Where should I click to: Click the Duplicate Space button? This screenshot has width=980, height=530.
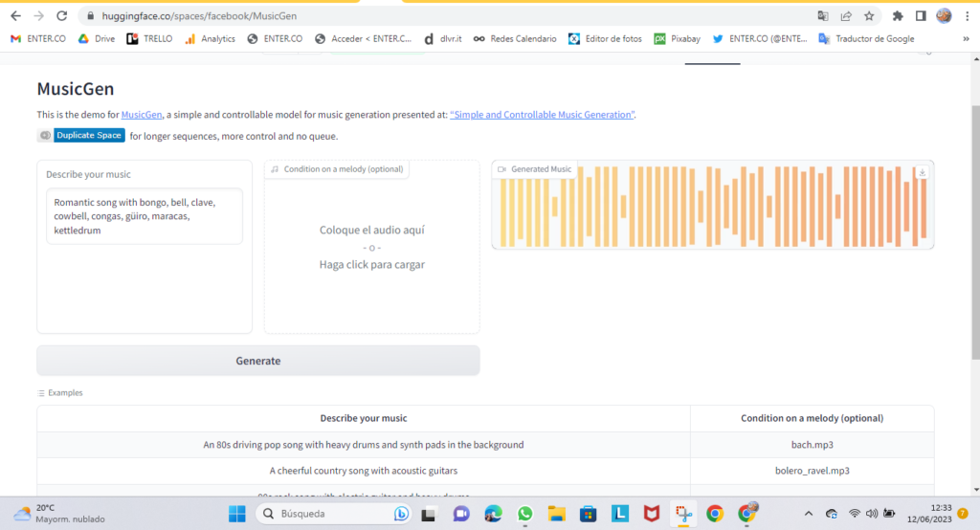pos(81,136)
